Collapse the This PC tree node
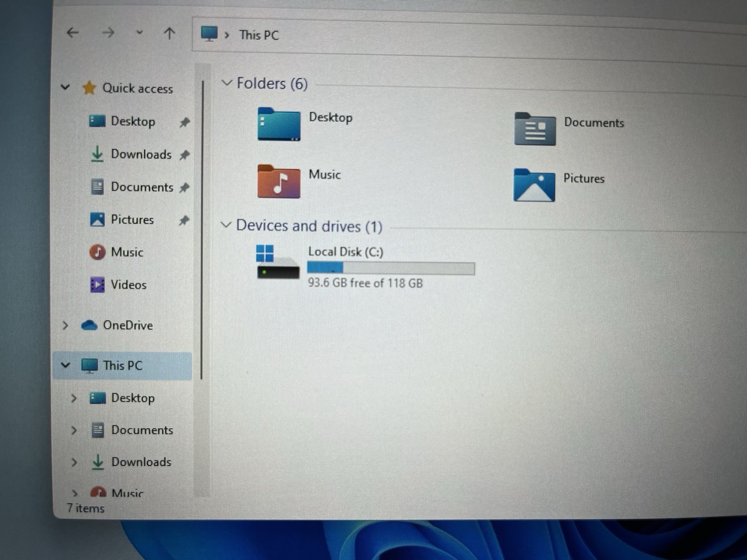The image size is (747, 560). 65,365
